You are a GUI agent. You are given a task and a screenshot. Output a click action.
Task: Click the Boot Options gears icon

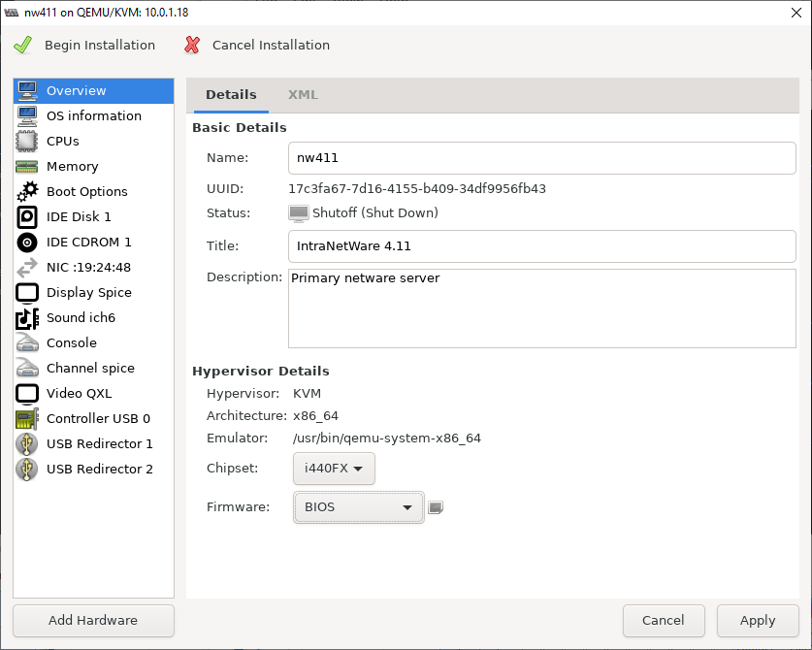(27, 192)
